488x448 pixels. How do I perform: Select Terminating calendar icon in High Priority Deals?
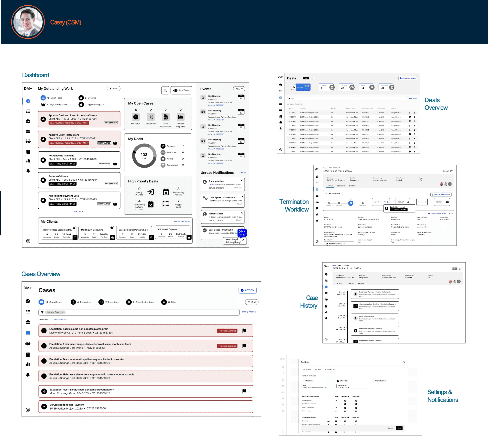(x=166, y=192)
